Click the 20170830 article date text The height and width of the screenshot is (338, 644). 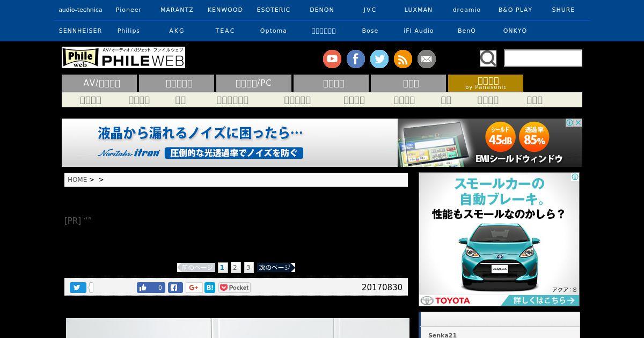382,288
